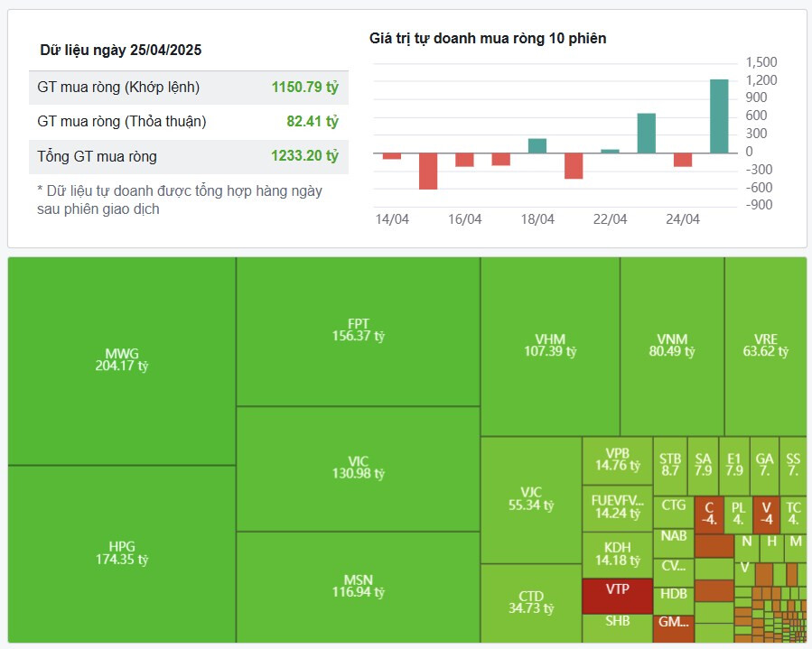Select the MSN 116.94 tỷ tile
Viewport: 812px width, 649px height.
[358, 586]
